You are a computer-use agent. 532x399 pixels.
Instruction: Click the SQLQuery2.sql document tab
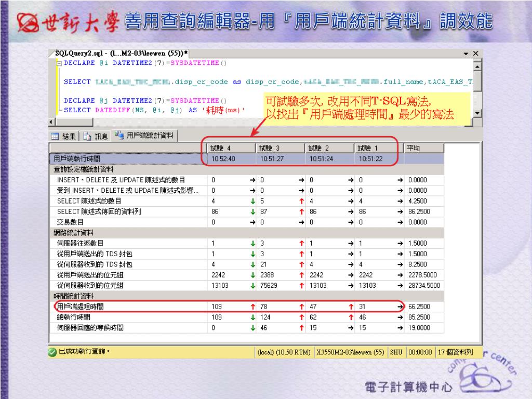121,54
